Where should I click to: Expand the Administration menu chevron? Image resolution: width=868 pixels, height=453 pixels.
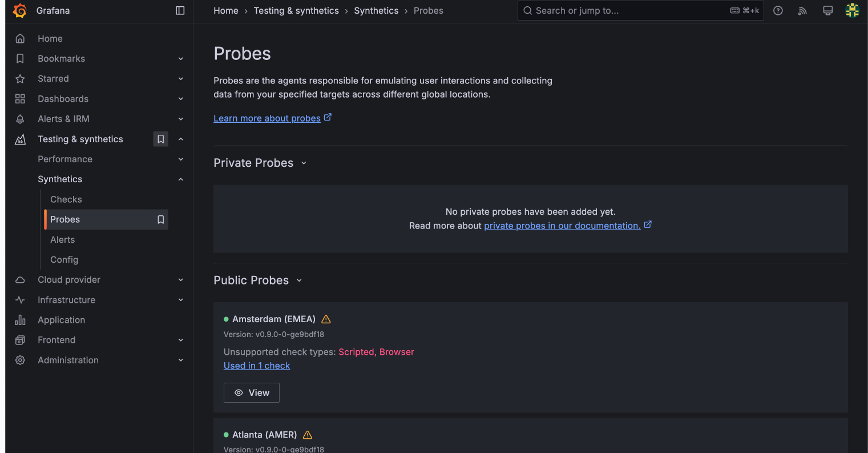coord(181,360)
